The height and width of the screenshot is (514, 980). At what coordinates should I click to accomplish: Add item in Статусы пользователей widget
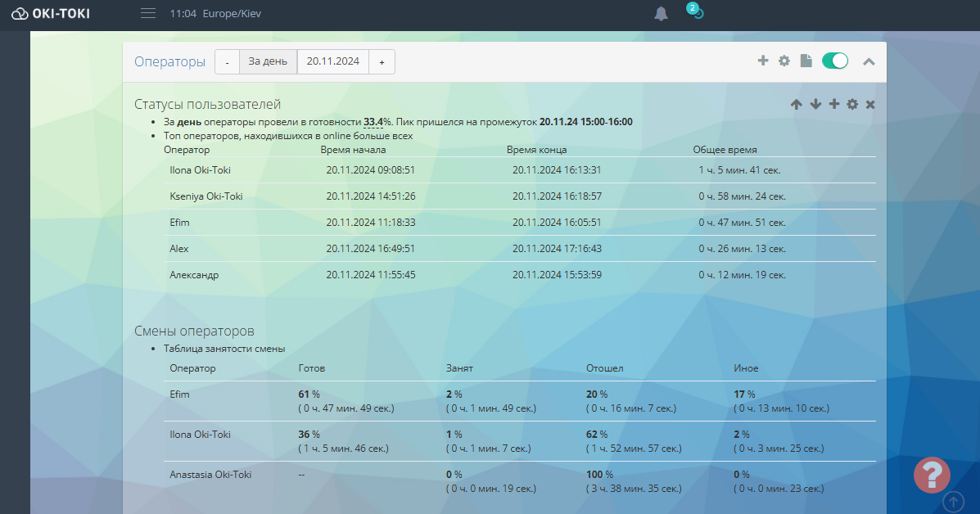click(x=834, y=104)
